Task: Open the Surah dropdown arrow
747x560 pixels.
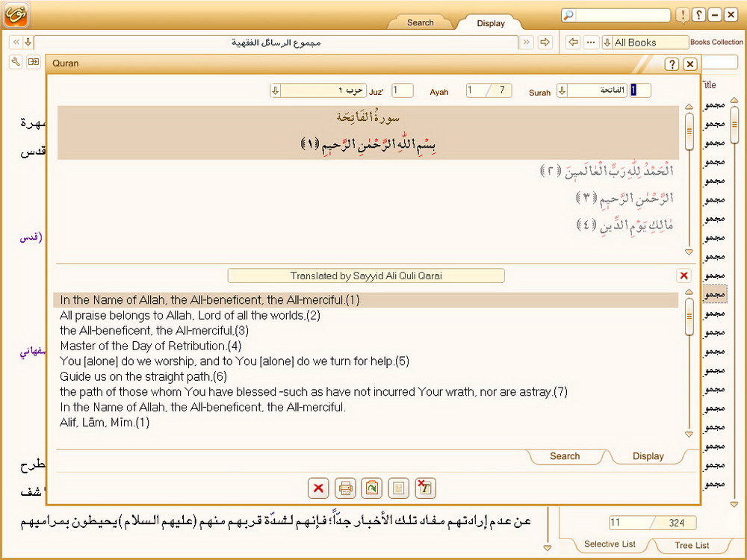Action: click(x=562, y=90)
